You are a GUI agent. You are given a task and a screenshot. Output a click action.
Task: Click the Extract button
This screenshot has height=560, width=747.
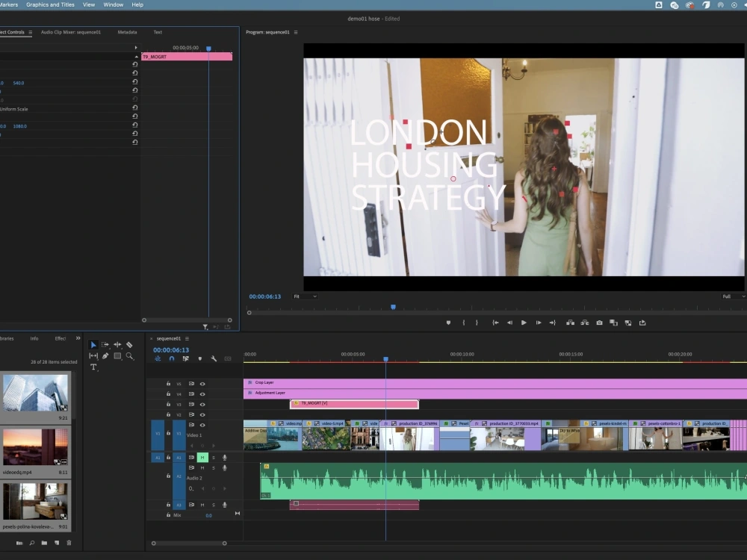click(x=585, y=323)
